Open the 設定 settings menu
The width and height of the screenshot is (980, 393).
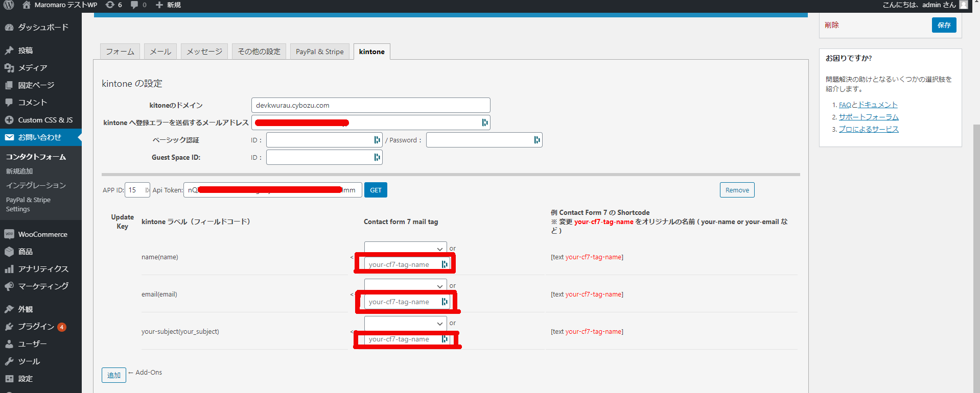[41, 379]
